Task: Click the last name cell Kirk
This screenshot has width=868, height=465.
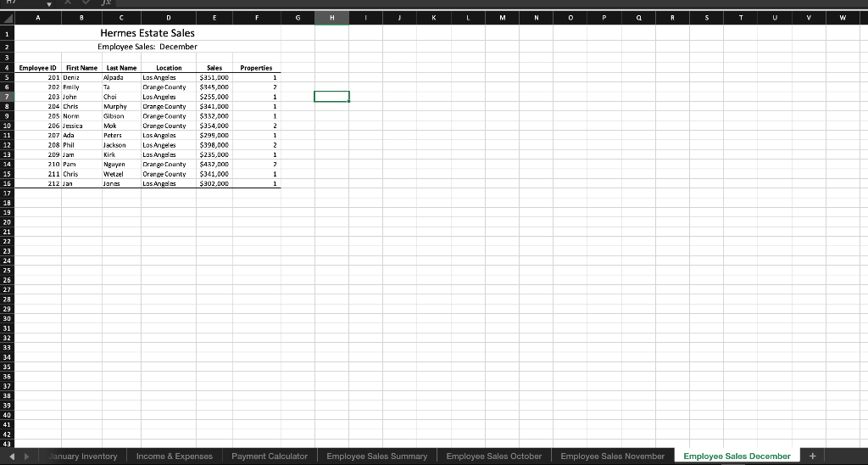Action: [121, 154]
